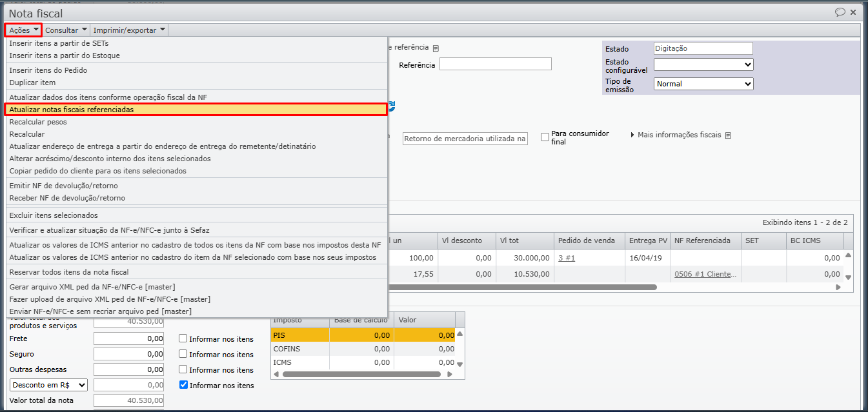868x412 pixels.
Task: Click the items grid scroll-right arrow
Action: click(838, 288)
